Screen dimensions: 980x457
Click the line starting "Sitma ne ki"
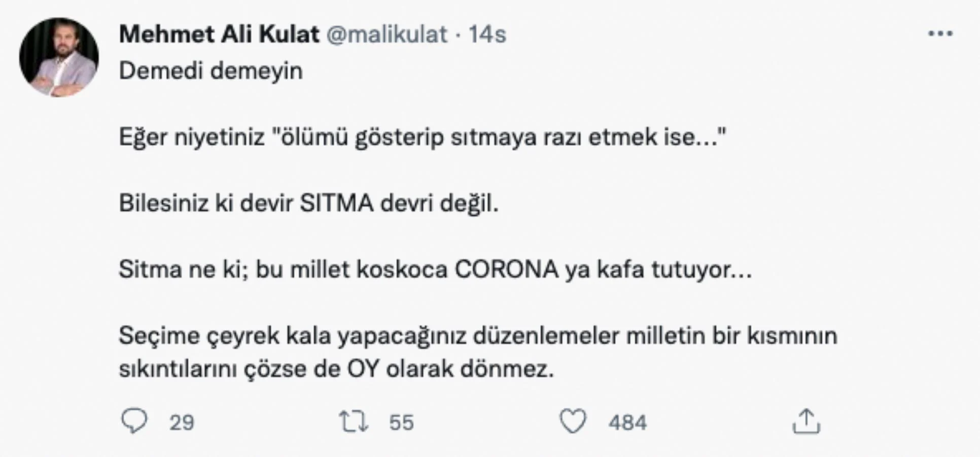tap(435, 270)
